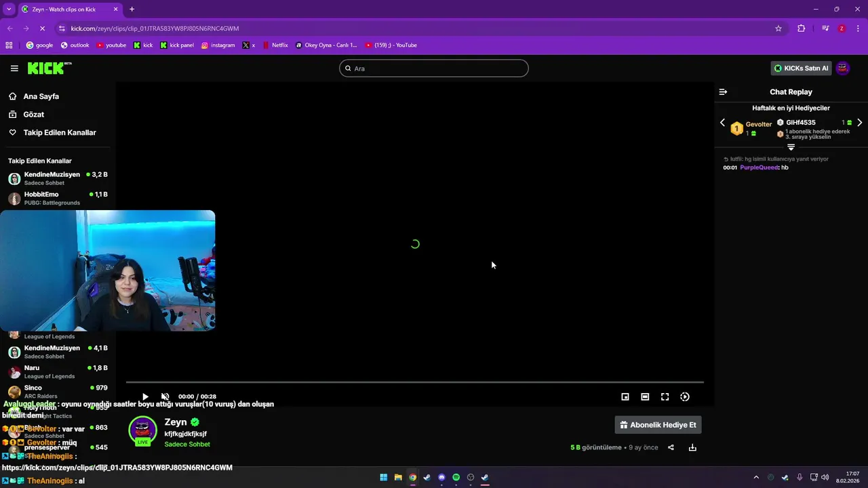Screen dimensions: 868x488
Task: Open Okey Oyna bookmark
Action: [326, 45]
